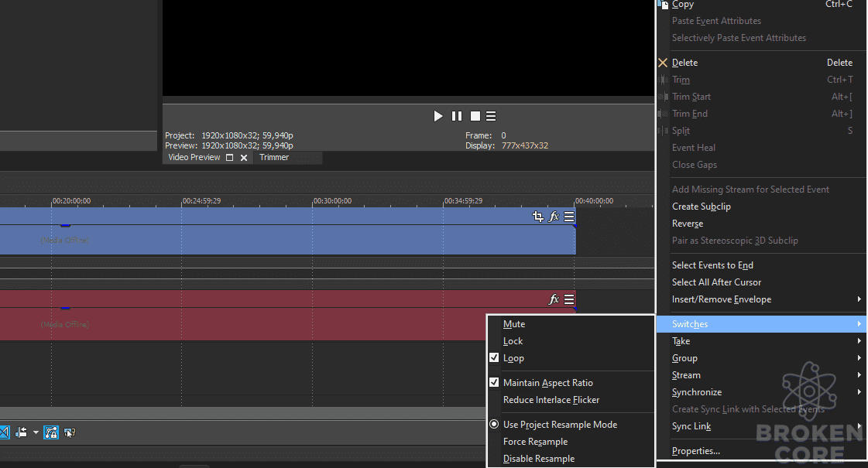This screenshot has width=868, height=468.
Task: Open the blue video event's hamburger menu
Action: 569,217
